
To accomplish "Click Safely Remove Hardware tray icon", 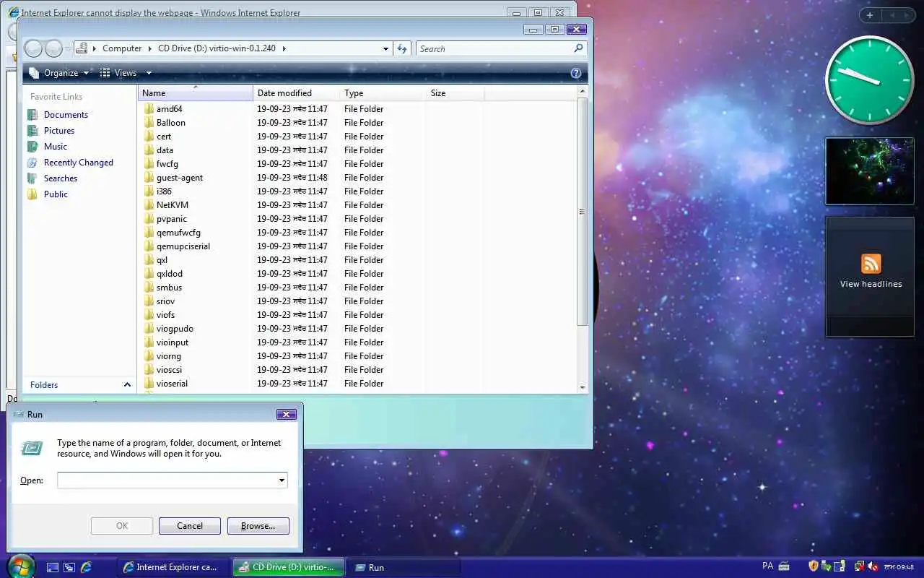I will (827, 566).
